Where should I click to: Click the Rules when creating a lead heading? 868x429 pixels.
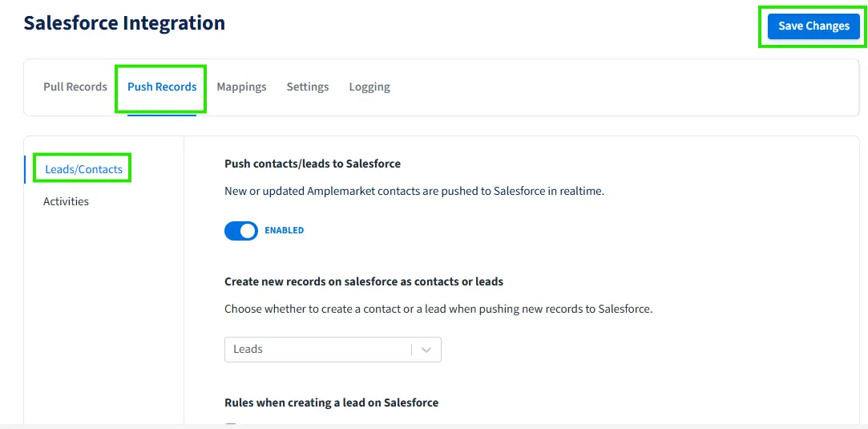[x=331, y=403]
